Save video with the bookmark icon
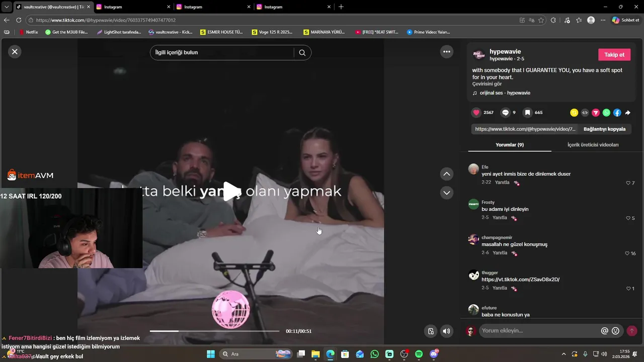Viewport: 644px width, 362px height. [527, 113]
